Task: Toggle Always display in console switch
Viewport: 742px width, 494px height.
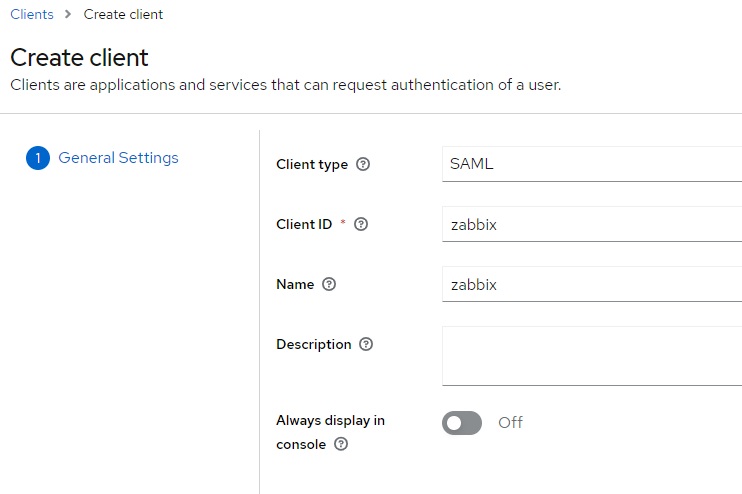Action: pyautogui.click(x=462, y=423)
